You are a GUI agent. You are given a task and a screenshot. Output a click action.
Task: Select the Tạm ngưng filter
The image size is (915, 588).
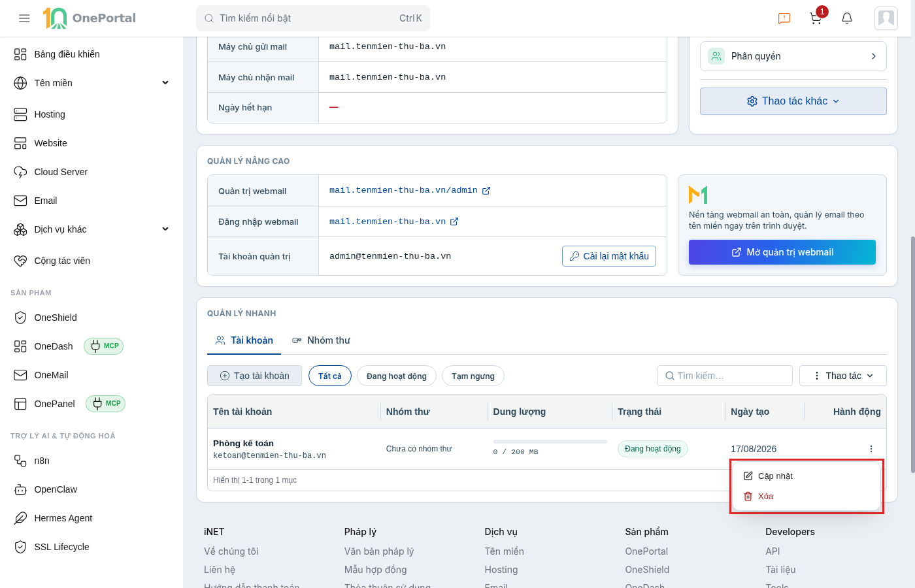tap(473, 376)
